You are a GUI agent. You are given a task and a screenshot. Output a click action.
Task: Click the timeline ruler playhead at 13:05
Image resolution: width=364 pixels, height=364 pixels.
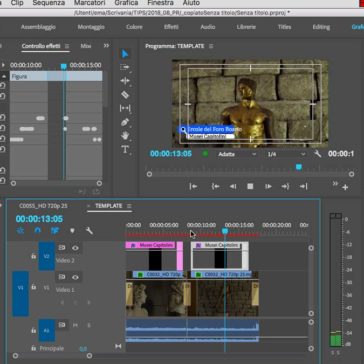pyautogui.click(x=225, y=231)
